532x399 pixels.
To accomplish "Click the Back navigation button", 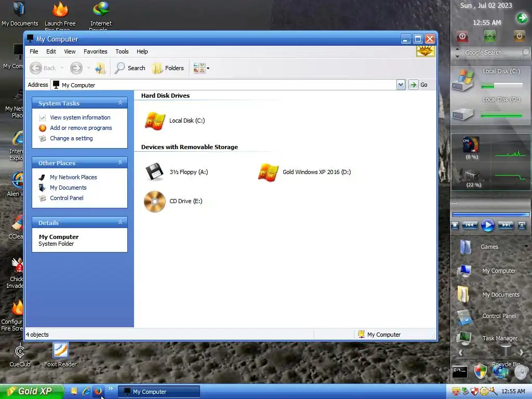I will (43, 68).
